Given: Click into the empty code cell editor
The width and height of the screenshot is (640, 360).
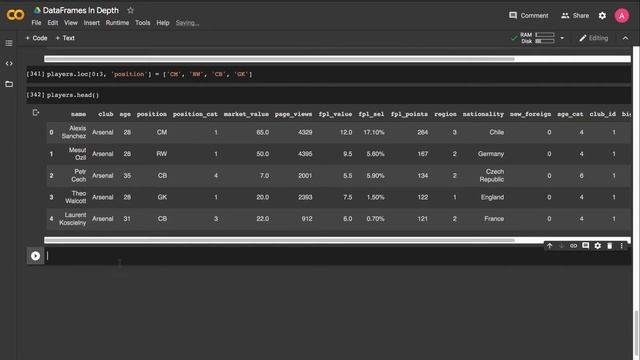Looking at the screenshot, I should tap(338, 256).
